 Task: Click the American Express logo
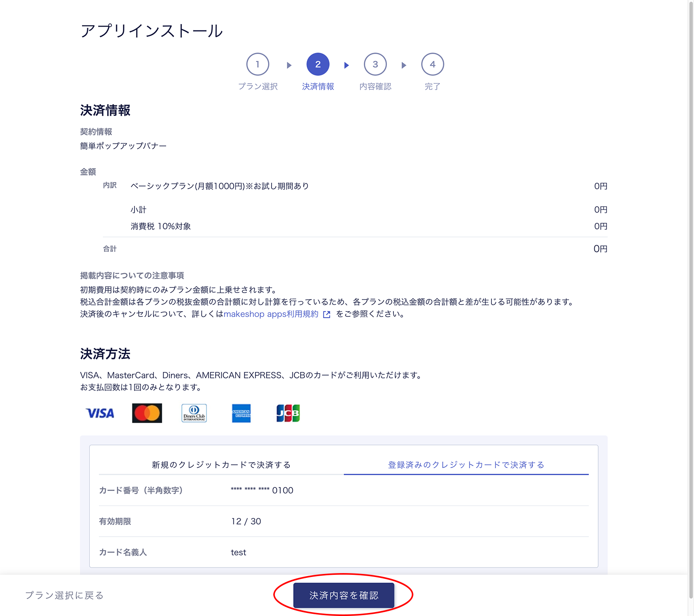click(x=241, y=413)
